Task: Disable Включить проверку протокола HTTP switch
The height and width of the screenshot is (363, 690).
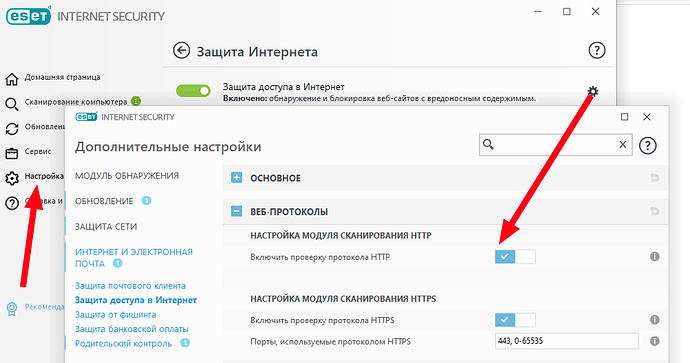Action: click(515, 257)
